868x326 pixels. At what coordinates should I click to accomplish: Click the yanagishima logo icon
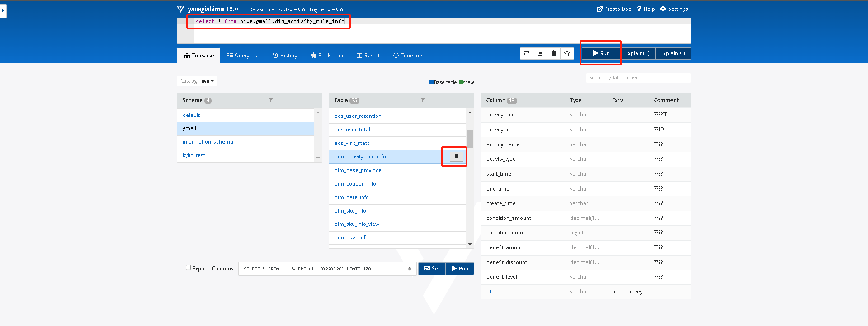(180, 9)
